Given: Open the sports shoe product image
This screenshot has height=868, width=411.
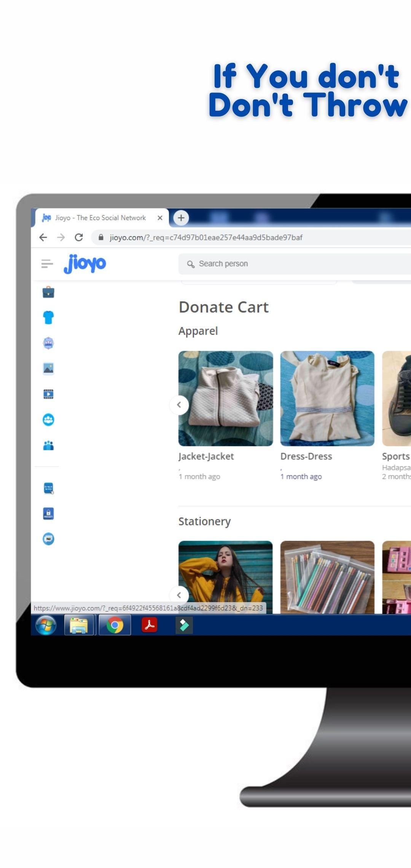Looking at the screenshot, I should coord(397,399).
